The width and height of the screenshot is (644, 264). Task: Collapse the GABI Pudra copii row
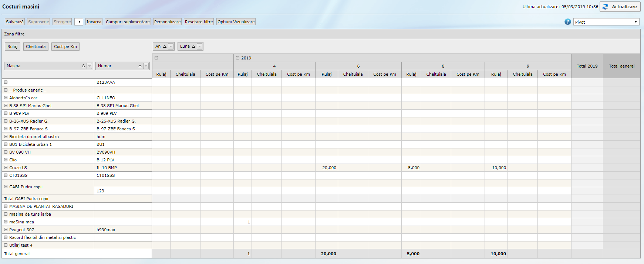coord(6,187)
